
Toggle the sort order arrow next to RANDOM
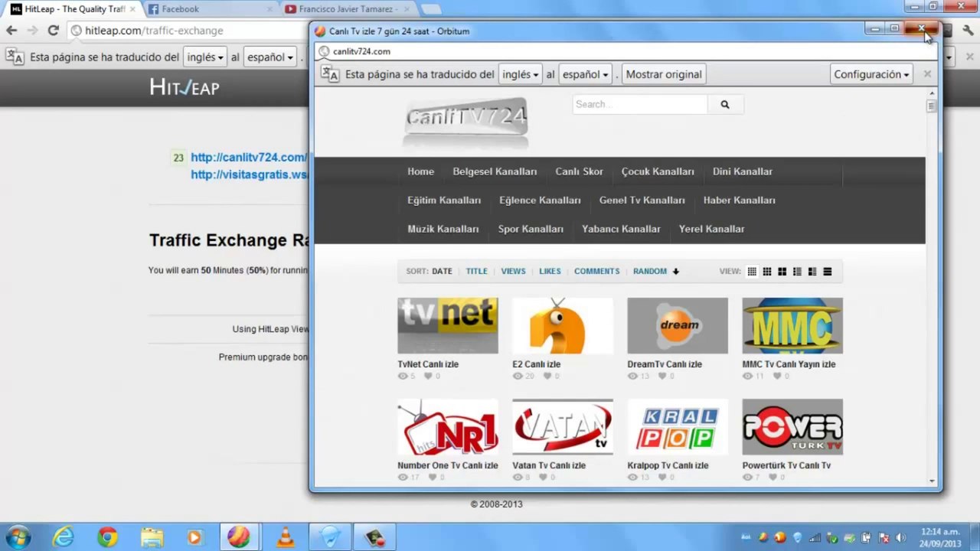pos(675,272)
